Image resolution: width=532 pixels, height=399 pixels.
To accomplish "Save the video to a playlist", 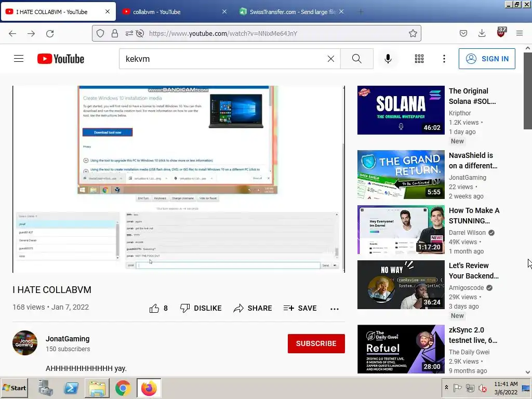I will pyautogui.click(x=300, y=308).
